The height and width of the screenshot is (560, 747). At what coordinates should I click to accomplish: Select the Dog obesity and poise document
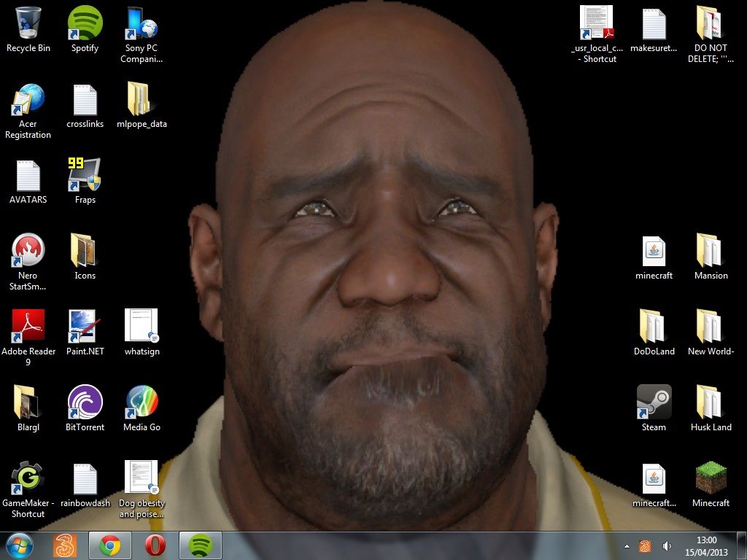click(x=142, y=489)
